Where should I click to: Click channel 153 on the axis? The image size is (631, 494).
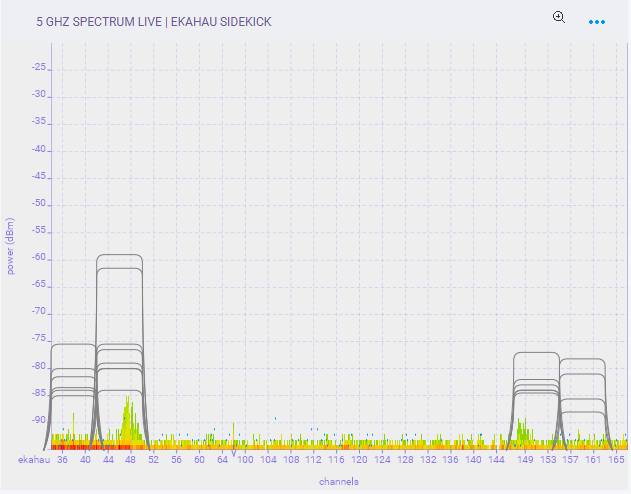click(x=548, y=459)
